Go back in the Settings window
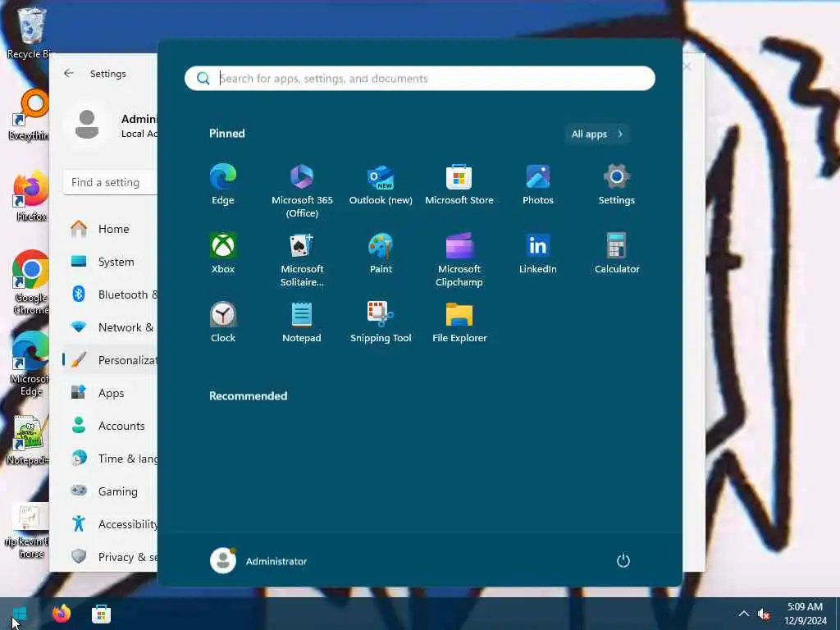This screenshot has width=840, height=630. coord(69,73)
